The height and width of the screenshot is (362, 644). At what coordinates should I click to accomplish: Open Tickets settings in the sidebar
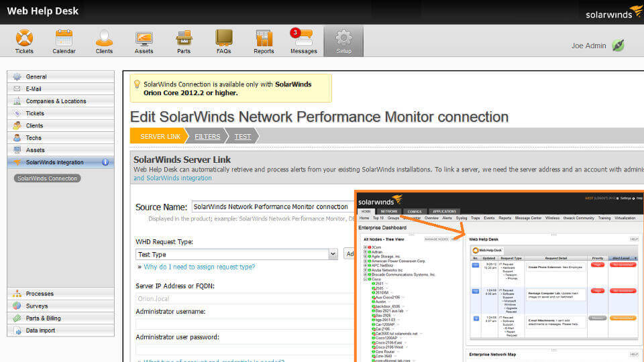tap(61, 113)
